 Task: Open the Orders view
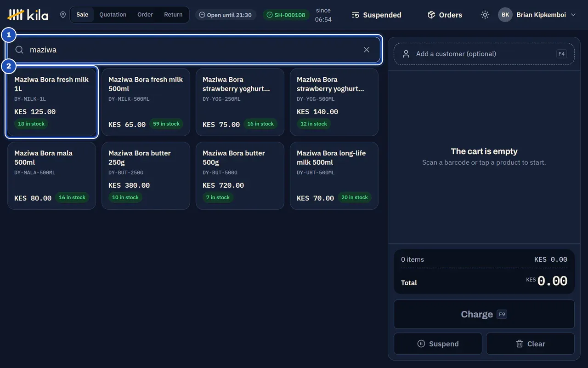(445, 15)
